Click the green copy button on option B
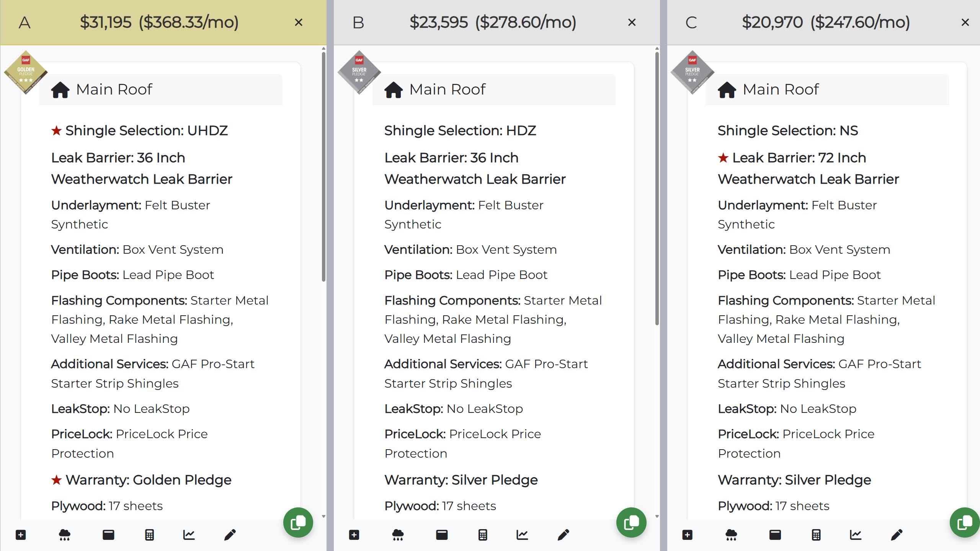 pyautogui.click(x=631, y=522)
